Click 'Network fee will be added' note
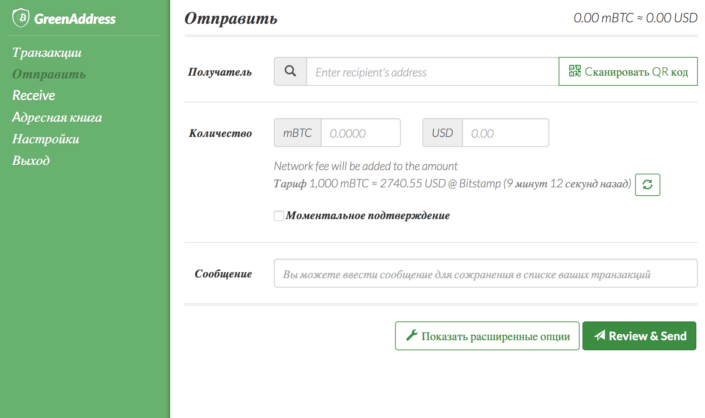The image size is (705, 418). [x=366, y=166]
